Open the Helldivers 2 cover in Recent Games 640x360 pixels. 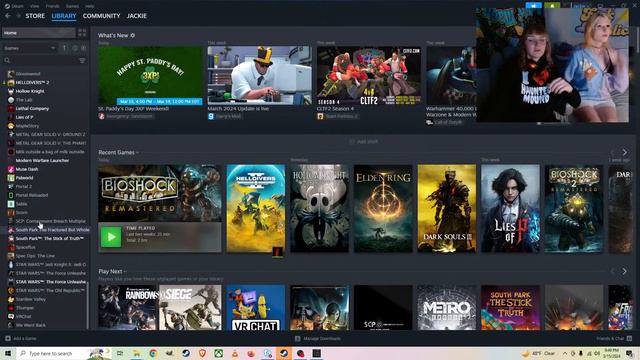[256, 209]
